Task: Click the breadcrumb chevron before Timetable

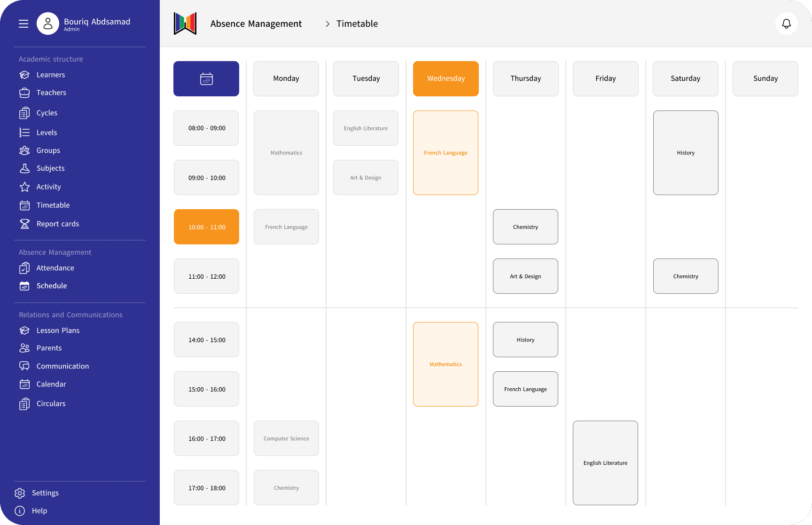Action: (x=328, y=24)
